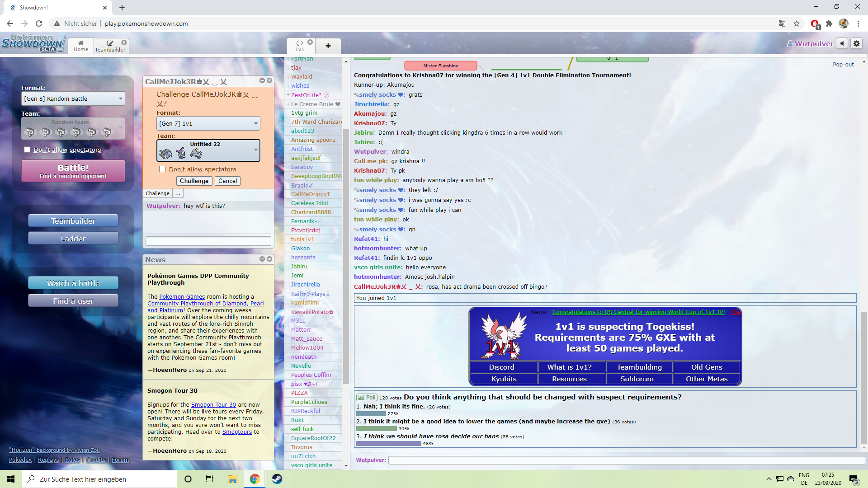The image size is (868, 488).
Task: Open the options gear menu
Action: tap(857, 43)
